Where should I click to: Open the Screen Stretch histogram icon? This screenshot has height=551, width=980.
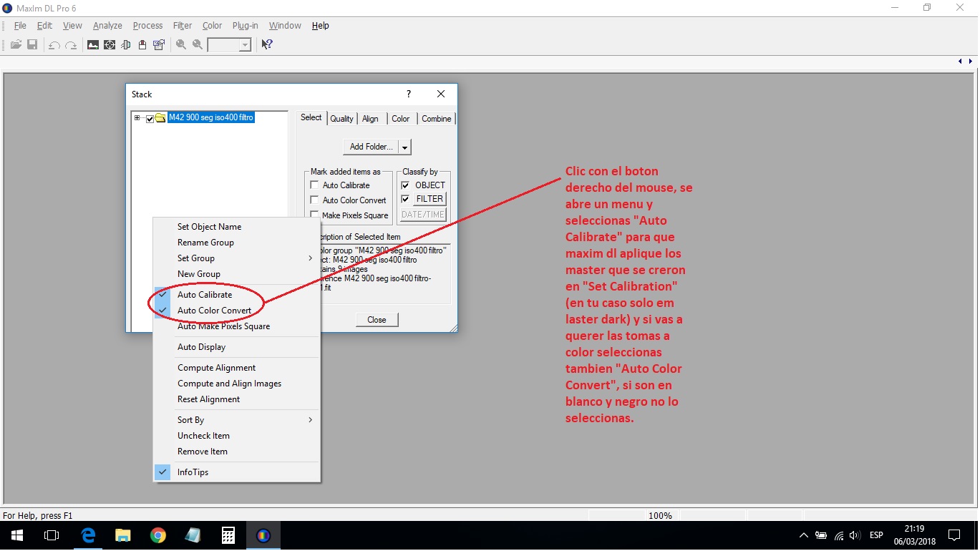(x=93, y=44)
